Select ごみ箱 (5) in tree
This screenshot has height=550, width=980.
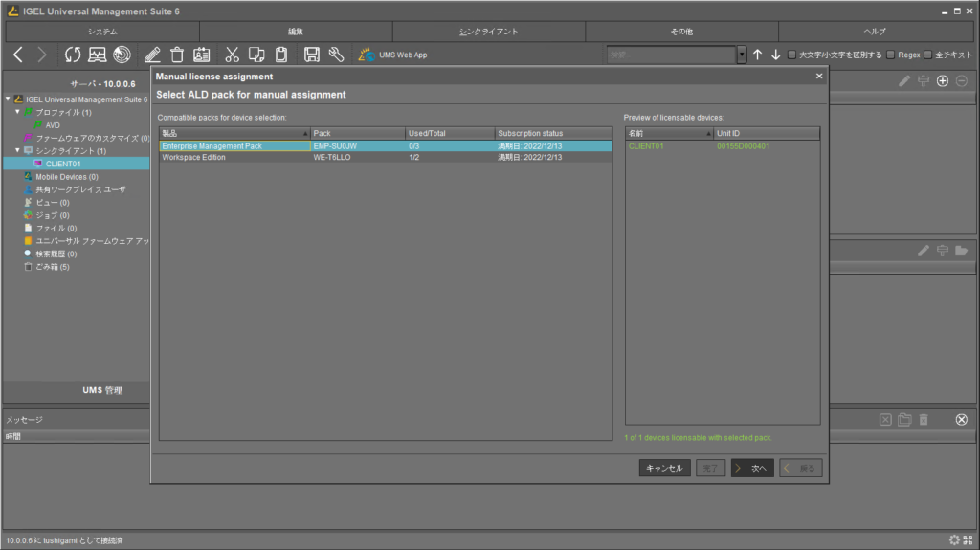coord(53,267)
